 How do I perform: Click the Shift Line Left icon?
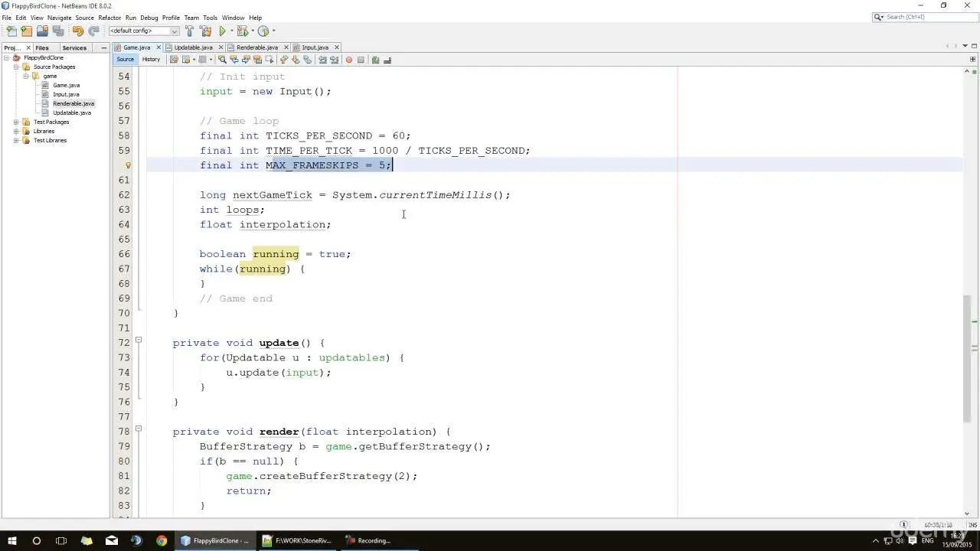322,60
